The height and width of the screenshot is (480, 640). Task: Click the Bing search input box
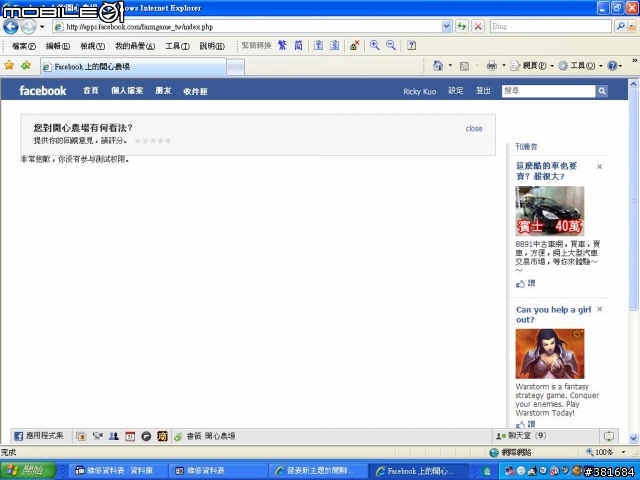550,27
